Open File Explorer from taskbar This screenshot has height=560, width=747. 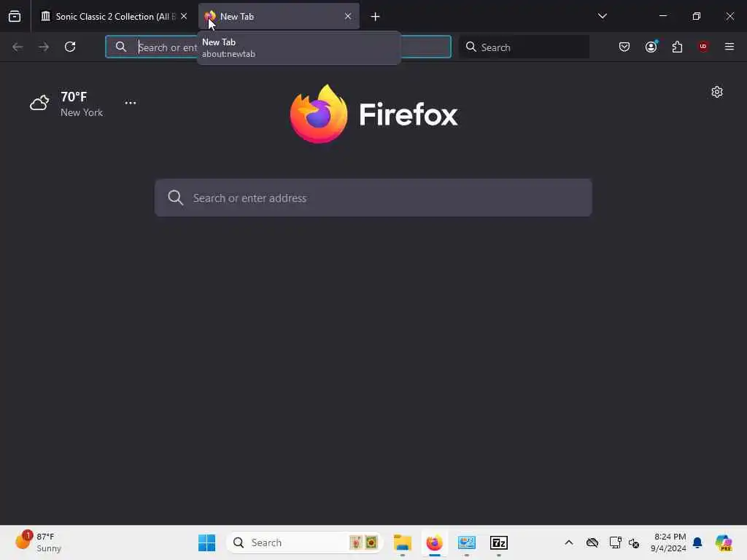click(x=403, y=542)
